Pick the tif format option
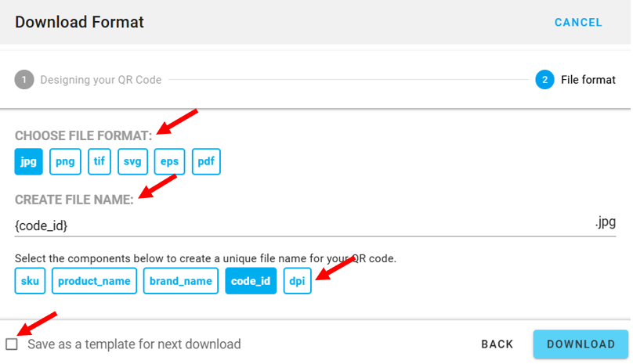633x364 pixels. coord(99,162)
